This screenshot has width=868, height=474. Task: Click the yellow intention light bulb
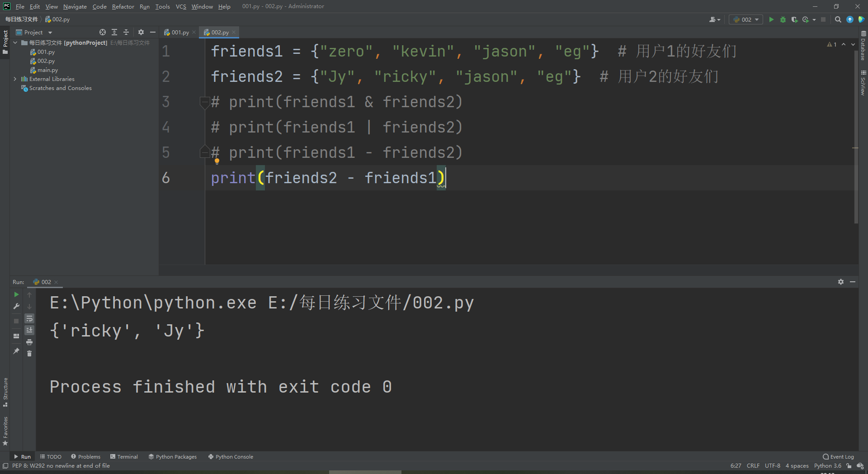tap(217, 161)
